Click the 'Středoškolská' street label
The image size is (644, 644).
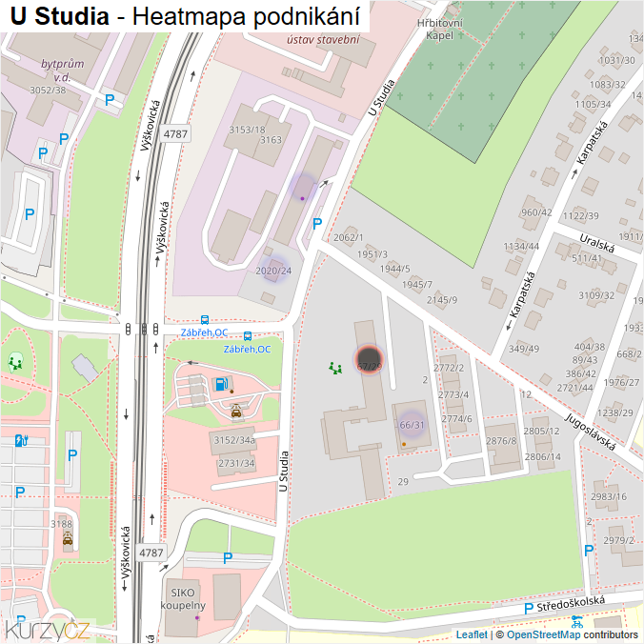(571, 603)
